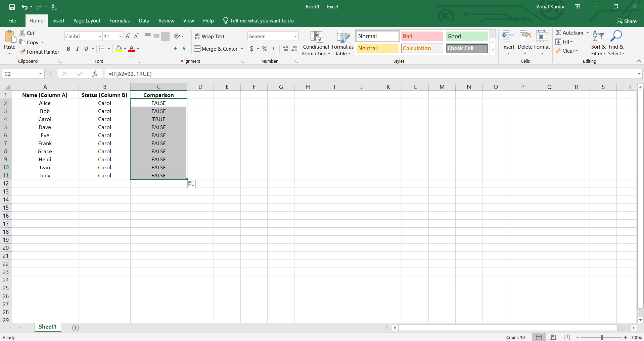Toggle Merge & Center on selection
Viewport: 644px width, 341px height.
tap(216, 49)
